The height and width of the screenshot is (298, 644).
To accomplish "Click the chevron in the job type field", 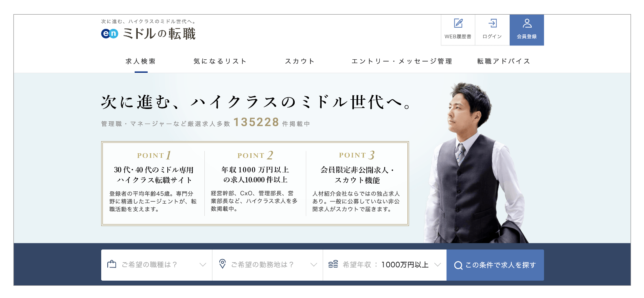I will (x=203, y=265).
